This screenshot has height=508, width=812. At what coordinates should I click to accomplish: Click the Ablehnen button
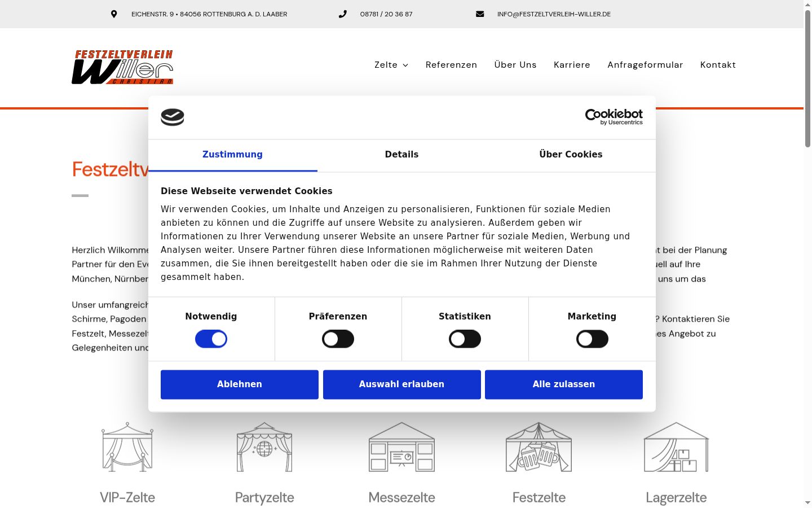pos(240,384)
